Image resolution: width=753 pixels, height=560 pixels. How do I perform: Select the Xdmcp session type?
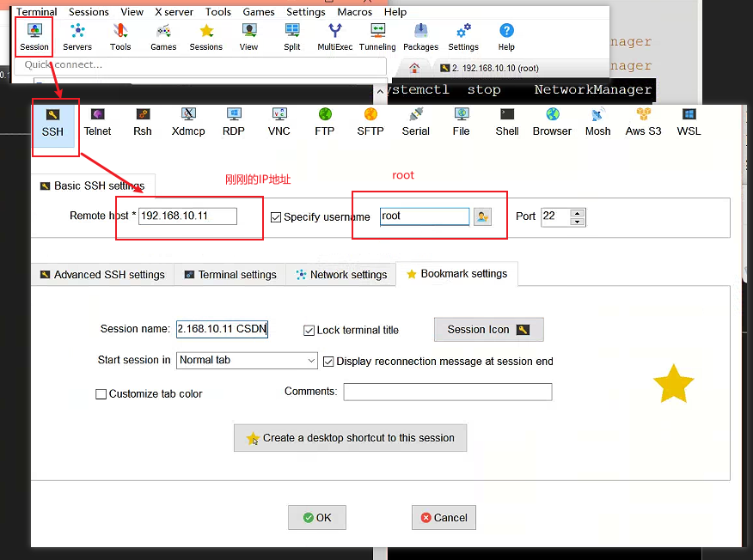click(188, 123)
